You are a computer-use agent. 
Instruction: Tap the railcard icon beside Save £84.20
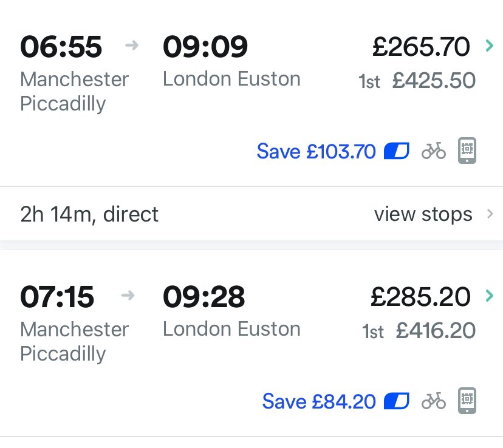point(397,401)
